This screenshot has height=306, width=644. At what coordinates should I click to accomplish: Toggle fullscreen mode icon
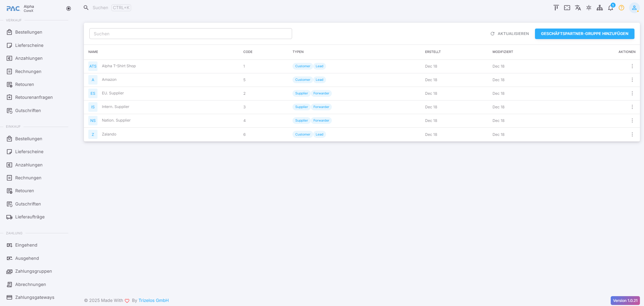pyautogui.click(x=567, y=8)
